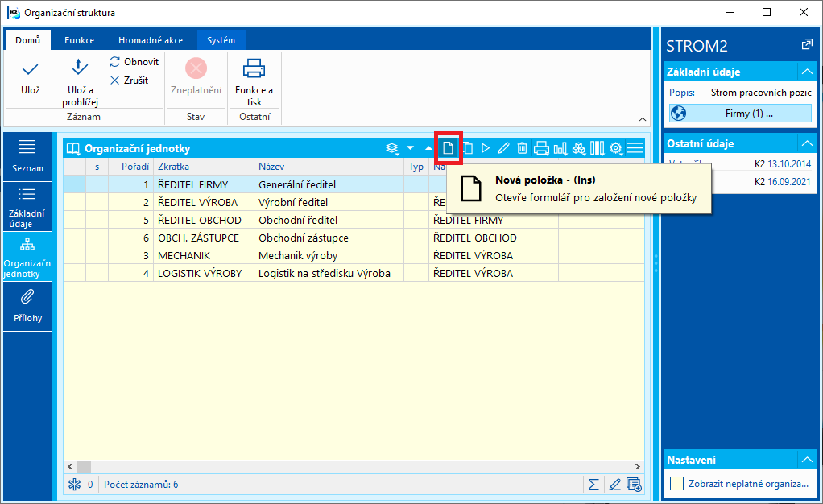Sort by the Zkratka column header
This screenshot has width=823, height=504.
pos(204,167)
